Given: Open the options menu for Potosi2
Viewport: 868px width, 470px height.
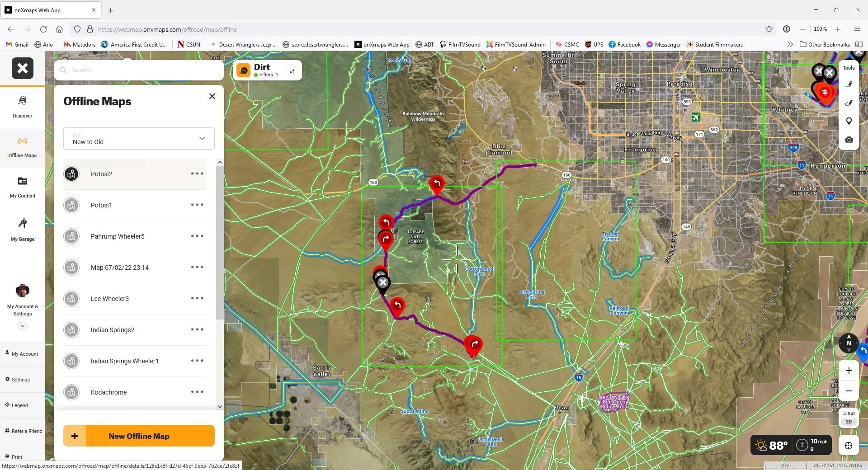Looking at the screenshot, I should click(x=197, y=174).
